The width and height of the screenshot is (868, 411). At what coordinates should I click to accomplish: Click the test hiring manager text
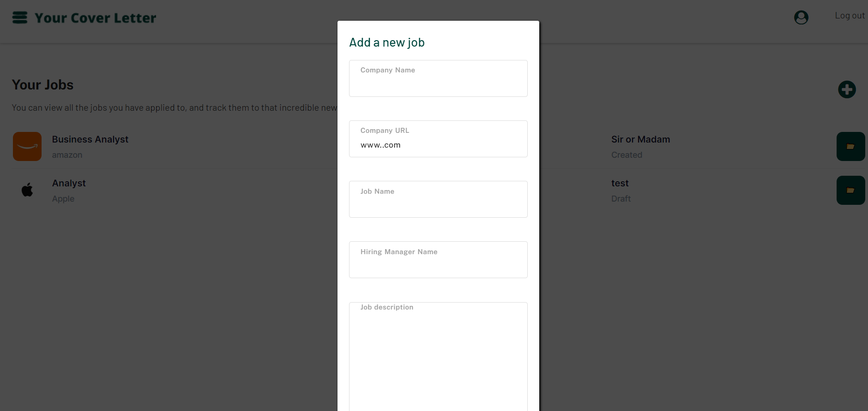(620, 183)
